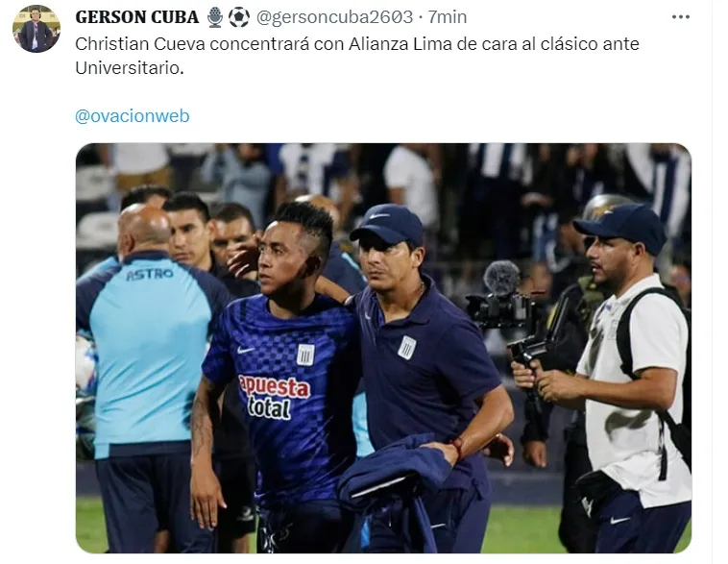Click the Alianza crest on checkered jersey

pyautogui.click(x=305, y=355)
